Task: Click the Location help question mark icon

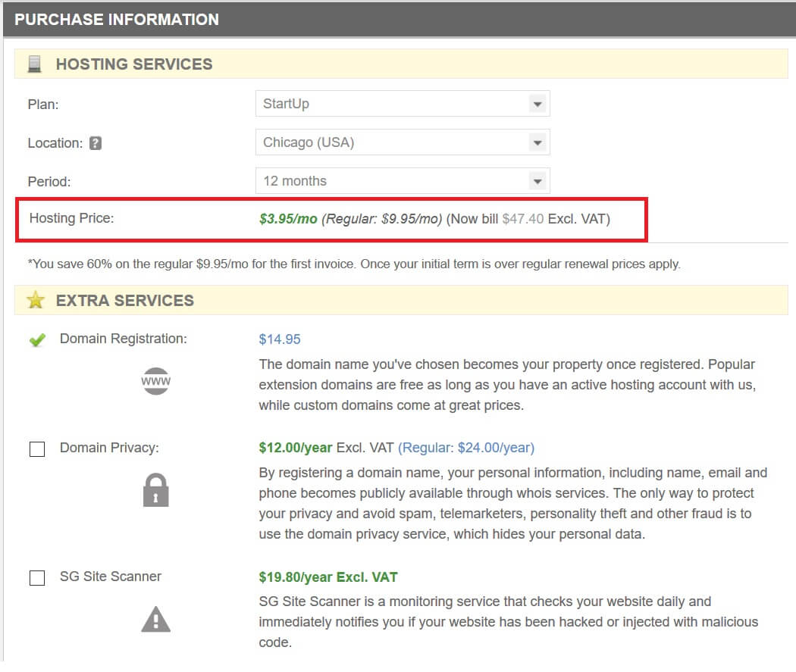Action: [x=96, y=143]
